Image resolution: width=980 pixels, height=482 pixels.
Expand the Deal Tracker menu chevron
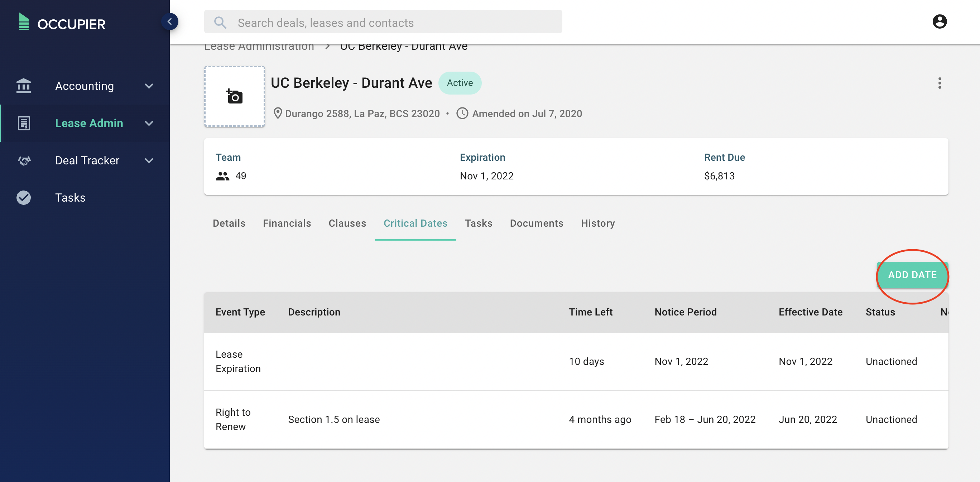149,160
